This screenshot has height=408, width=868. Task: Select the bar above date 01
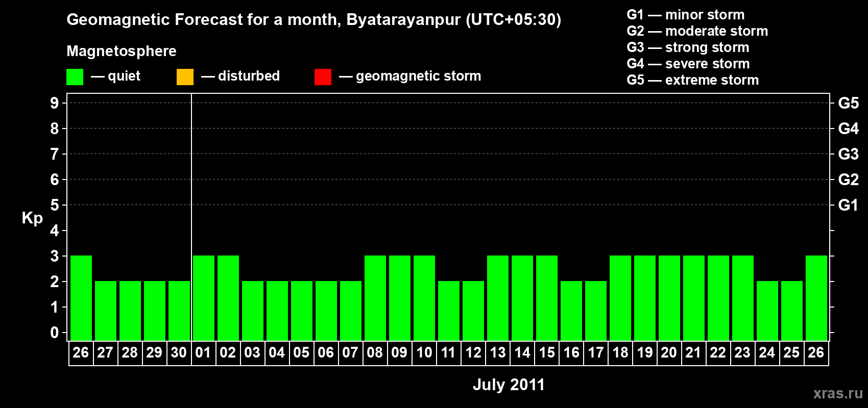coord(204,298)
